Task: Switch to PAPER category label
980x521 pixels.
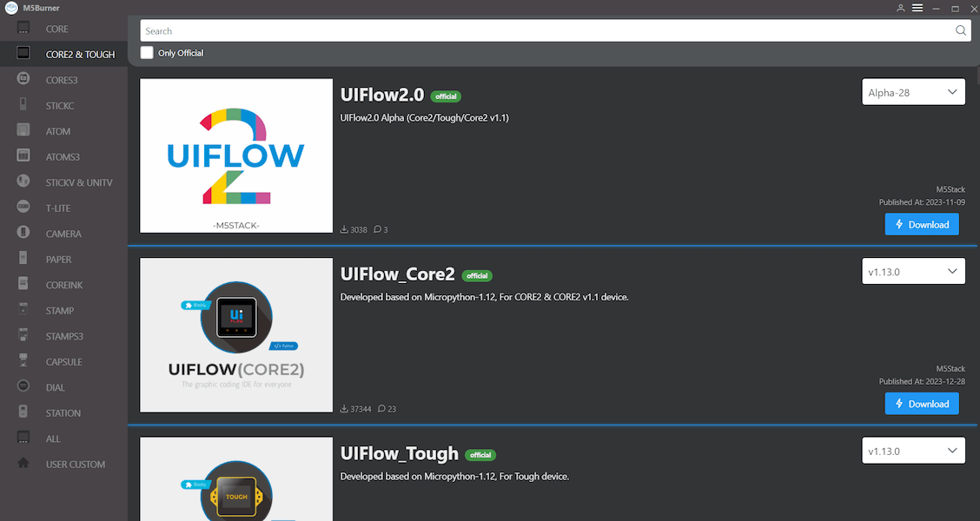Action: (x=59, y=260)
